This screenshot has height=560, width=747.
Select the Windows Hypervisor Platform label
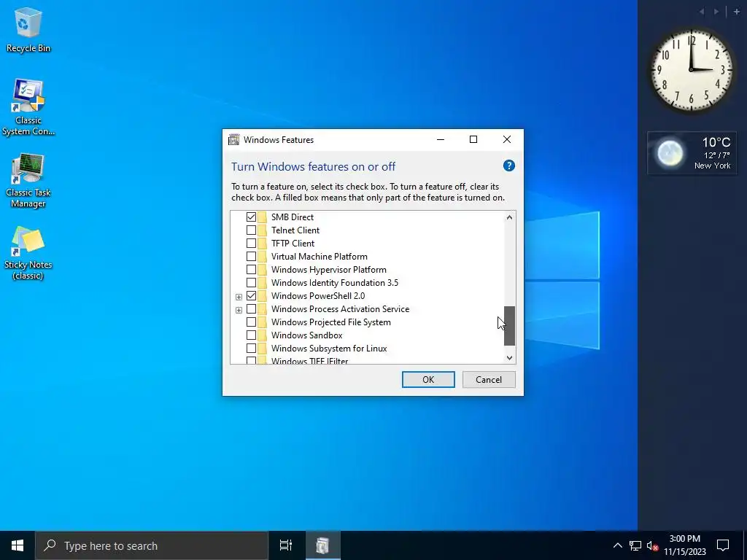(x=329, y=270)
